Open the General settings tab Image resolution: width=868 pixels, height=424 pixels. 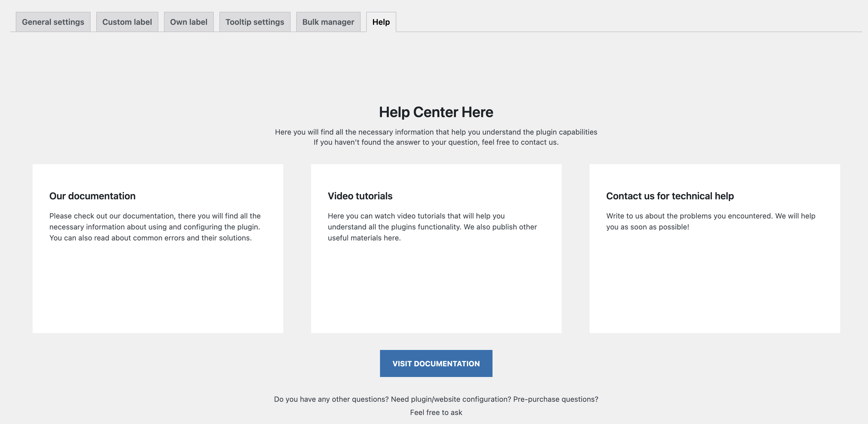53,22
